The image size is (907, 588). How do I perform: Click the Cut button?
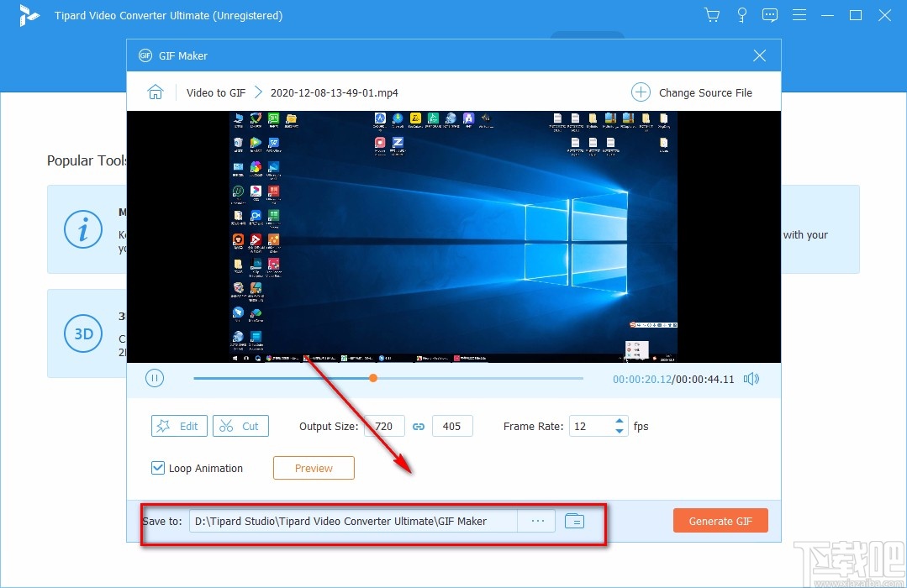click(x=240, y=426)
